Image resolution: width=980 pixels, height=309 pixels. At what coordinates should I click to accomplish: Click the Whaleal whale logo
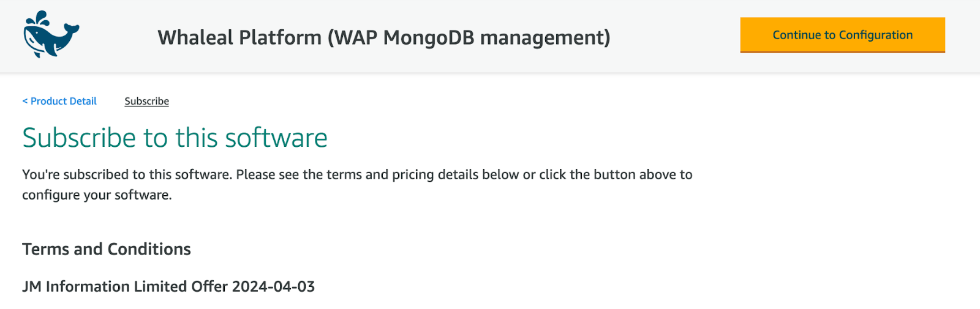pyautogui.click(x=51, y=34)
